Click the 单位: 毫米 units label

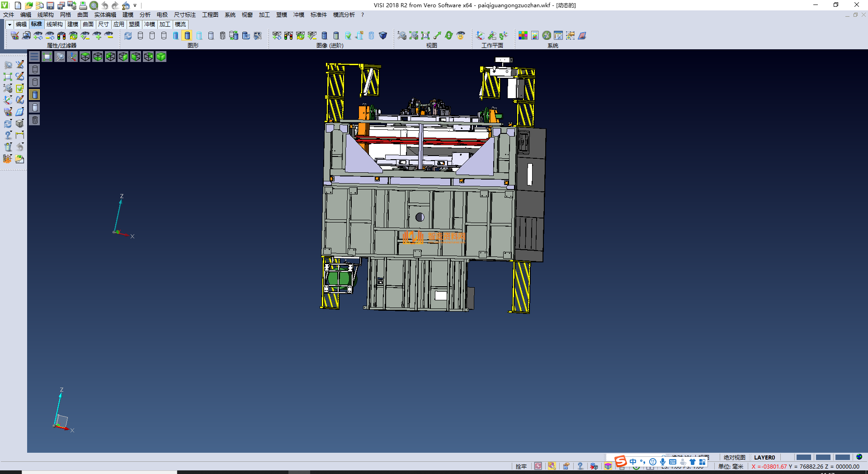click(x=731, y=466)
